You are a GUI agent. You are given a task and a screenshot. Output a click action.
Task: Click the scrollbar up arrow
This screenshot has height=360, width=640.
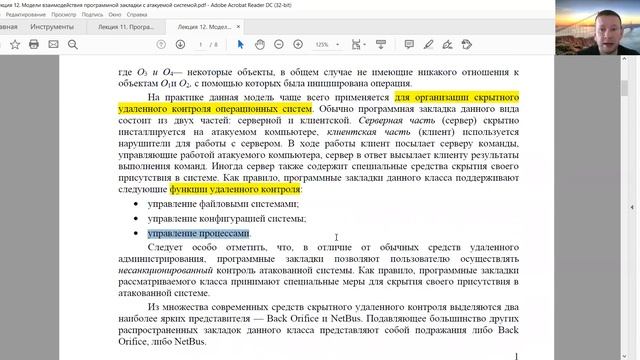point(624,60)
